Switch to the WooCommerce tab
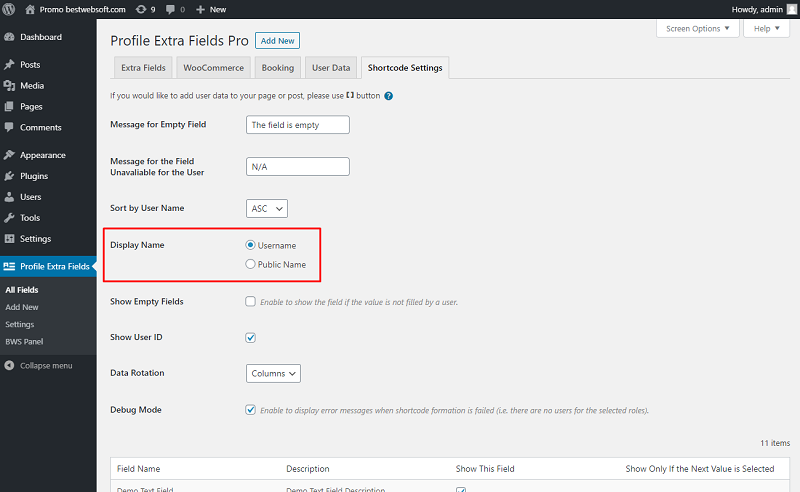 point(213,67)
